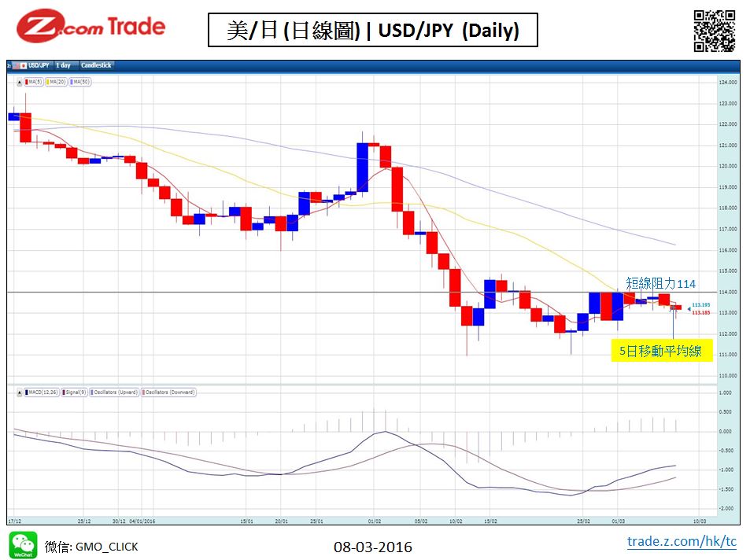Open the trade.z.com/hk/tc link
Viewport: 750px width, 560px height.
click(682, 542)
